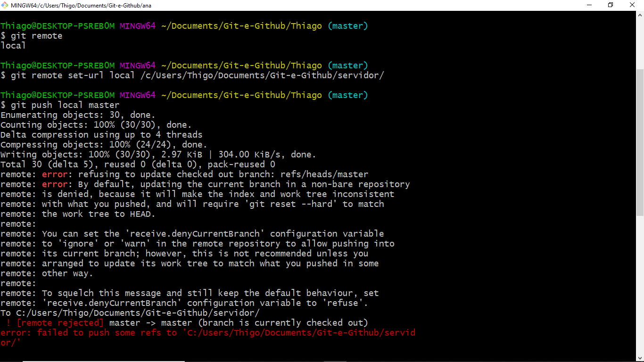The height and width of the screenshot is (362, 644).
Task: Click 'To C:/Users/Thigo/Documents/Git-e-Github/servidor/' line
Action: 130,313
